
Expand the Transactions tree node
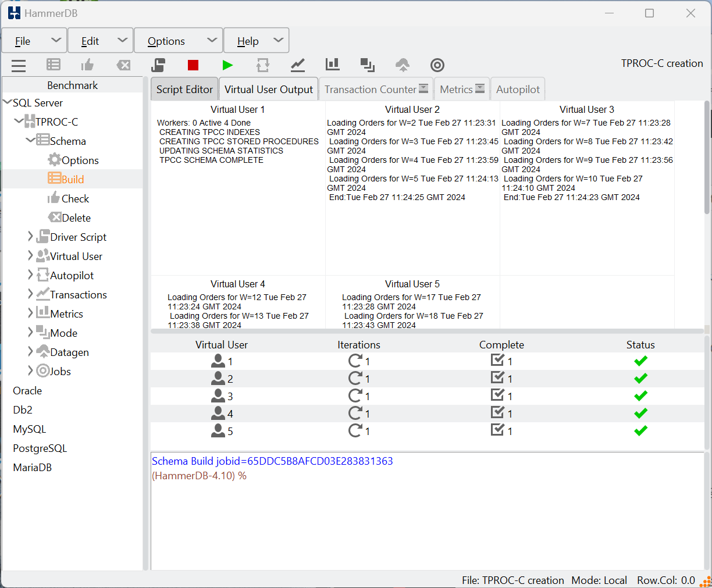tap(30, 294)
